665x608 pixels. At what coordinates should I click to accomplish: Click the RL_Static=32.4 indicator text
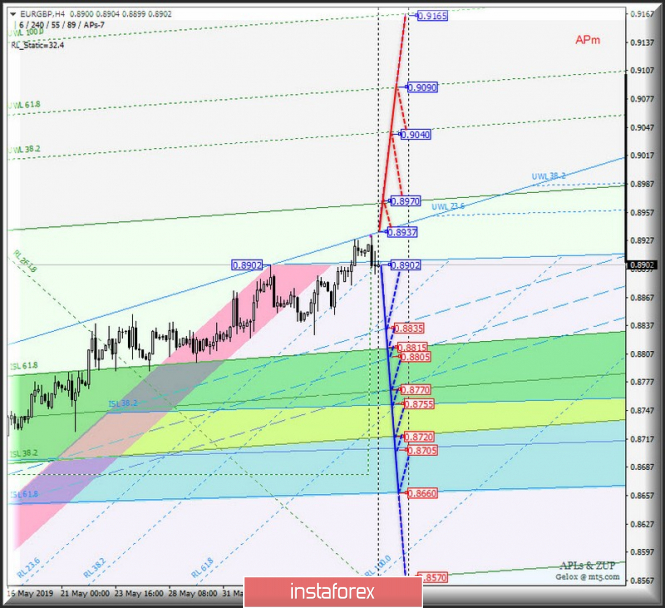pos(37,45)
